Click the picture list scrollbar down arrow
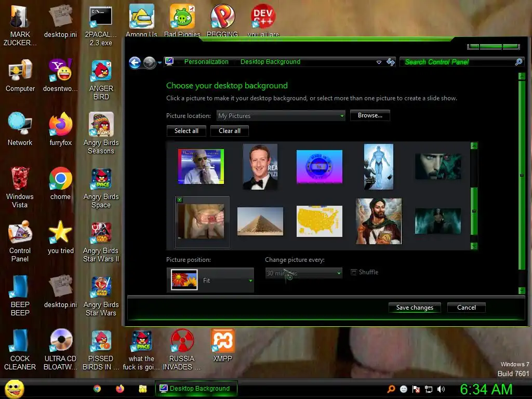Image resolution: width=532 pixels, height=399 pixels. 474,246
